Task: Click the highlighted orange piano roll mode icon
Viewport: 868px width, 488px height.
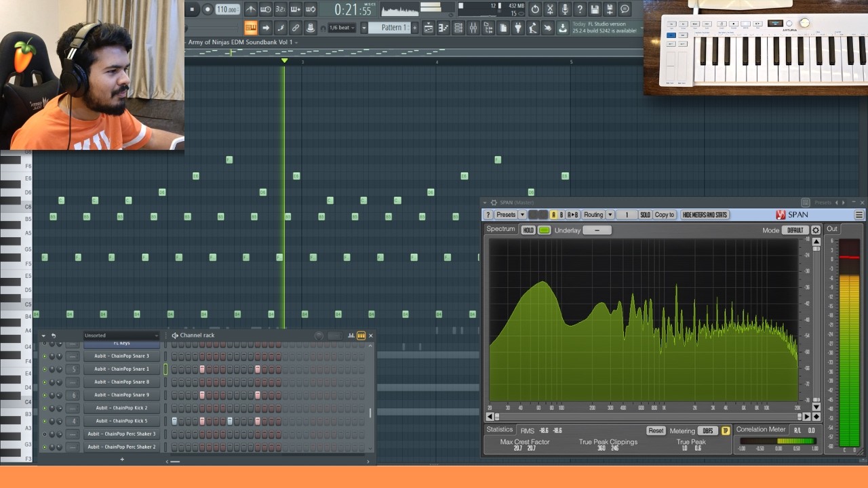Action: tap(251, 28)
